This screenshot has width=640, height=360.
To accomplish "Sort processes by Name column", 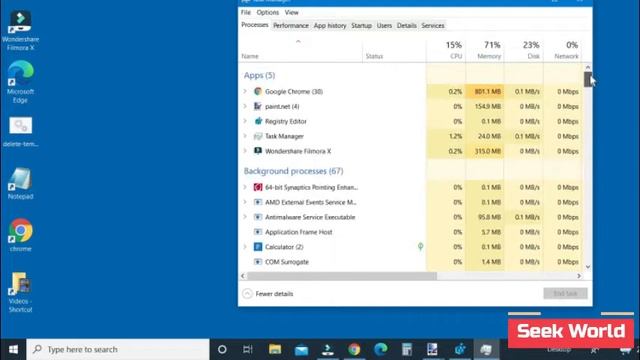I will [x=300, y=50].
